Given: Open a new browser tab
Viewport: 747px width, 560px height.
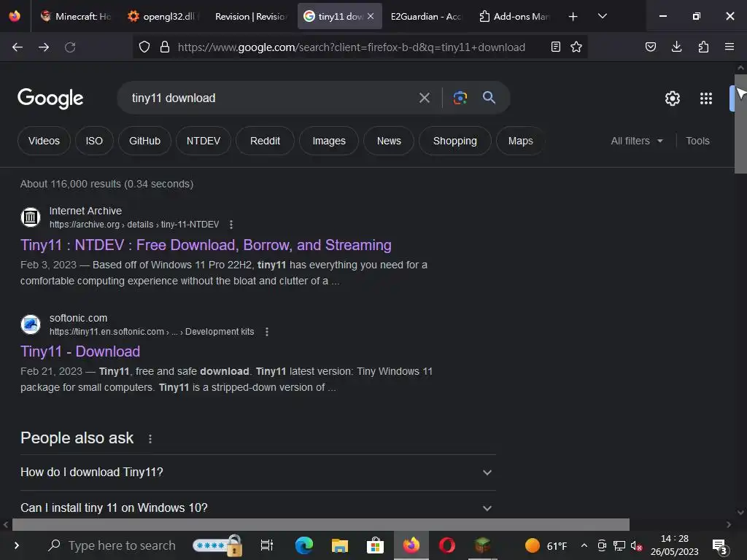Looking at the screenshot, I should 573,17.
